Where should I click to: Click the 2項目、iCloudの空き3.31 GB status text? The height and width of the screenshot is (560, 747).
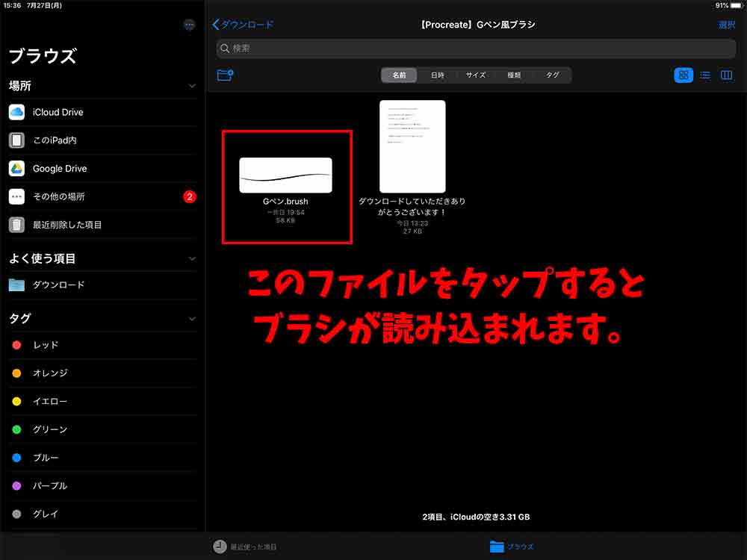click(x=476, y=517)
